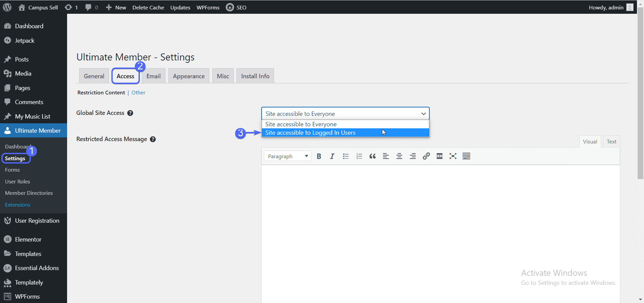Switch to the Misc tab
This screenshot has height=303, width=644.
223,76
